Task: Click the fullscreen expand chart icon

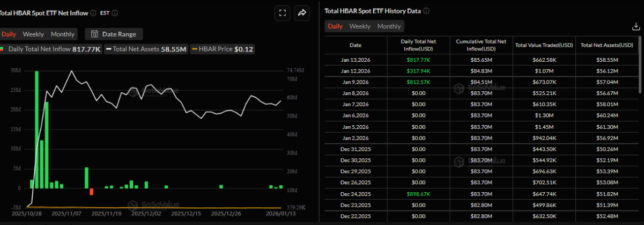Action: (282, 13)
